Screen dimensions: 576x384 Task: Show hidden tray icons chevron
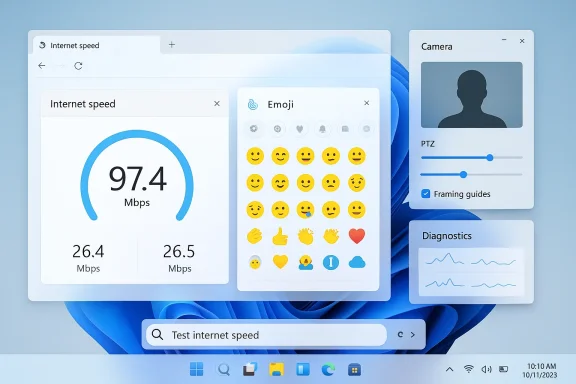click(x=449, y=369)
